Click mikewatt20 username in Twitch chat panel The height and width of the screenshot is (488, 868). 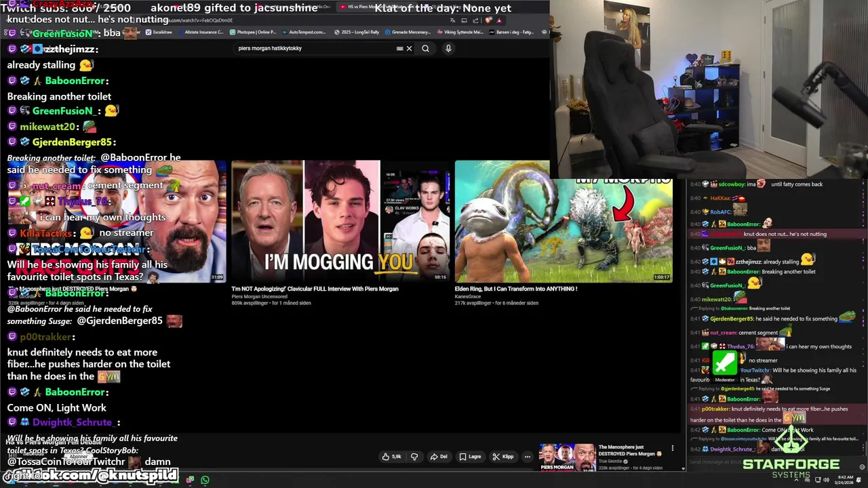(x=715, y=299)
